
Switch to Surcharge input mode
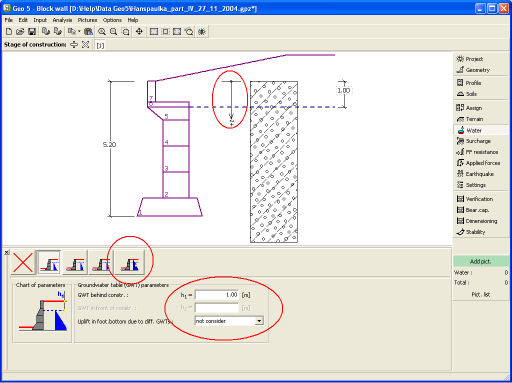tap(481, 141)
